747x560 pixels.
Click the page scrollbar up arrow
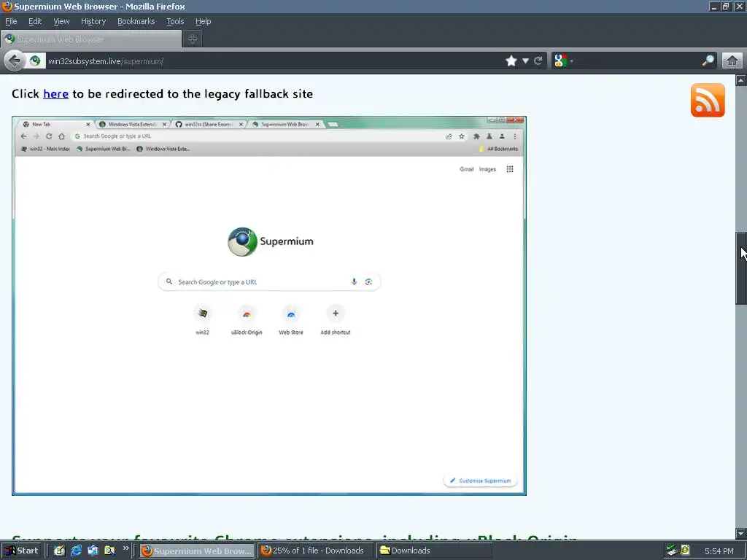point(741,80)
